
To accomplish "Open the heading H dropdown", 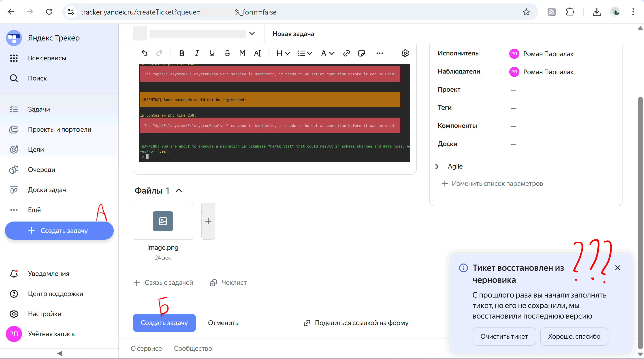I will pyautogui.click(x=283, y=53).
